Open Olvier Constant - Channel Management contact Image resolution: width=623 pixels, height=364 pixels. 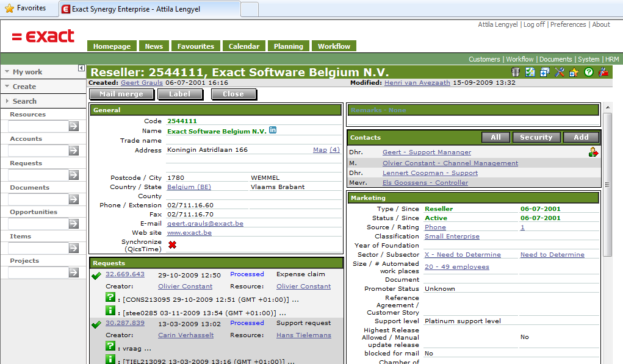pos(450,163)
